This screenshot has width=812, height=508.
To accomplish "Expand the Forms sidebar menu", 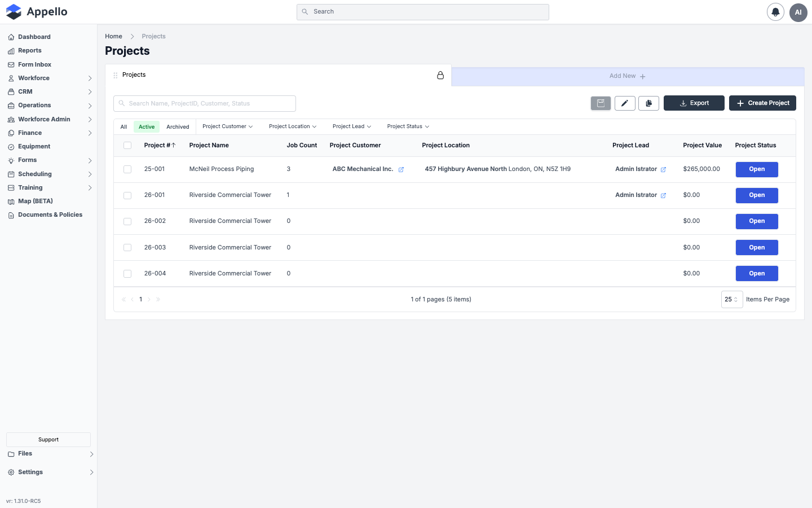I will click(90, 160).
